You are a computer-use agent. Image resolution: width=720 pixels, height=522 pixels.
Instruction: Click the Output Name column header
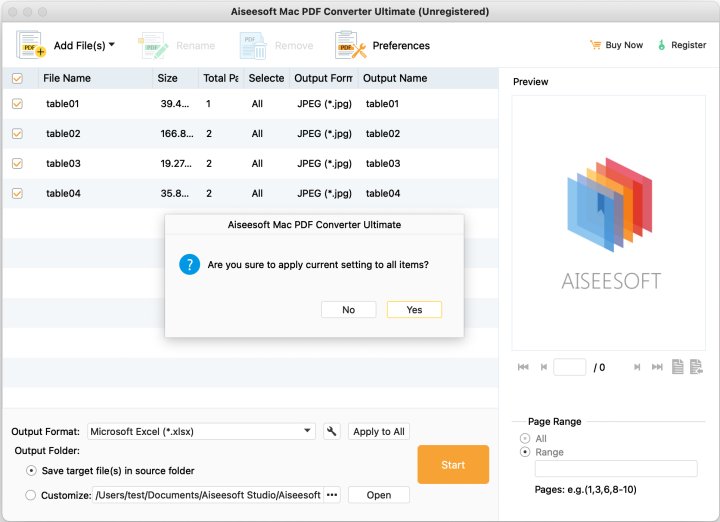click(x=428, y=78)
